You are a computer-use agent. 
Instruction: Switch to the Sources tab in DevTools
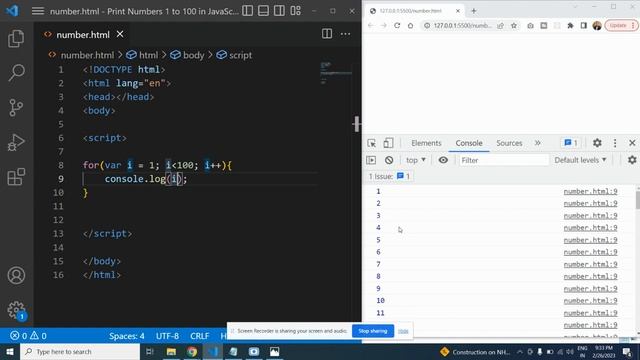coord(509,143)
